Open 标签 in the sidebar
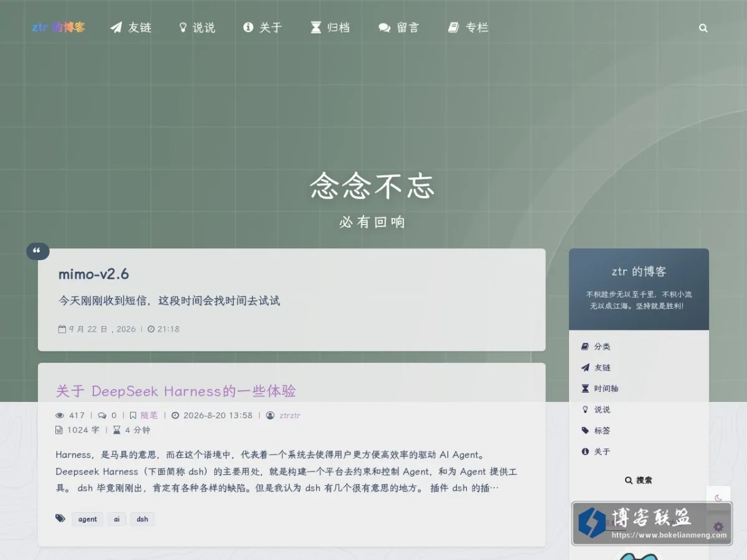The width and height of the screenshot is (747, 560). [x=602, y=431]
